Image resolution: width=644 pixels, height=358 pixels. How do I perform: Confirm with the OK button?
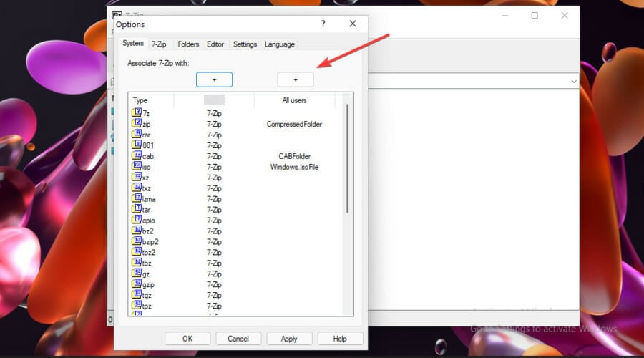pos(187,339)
